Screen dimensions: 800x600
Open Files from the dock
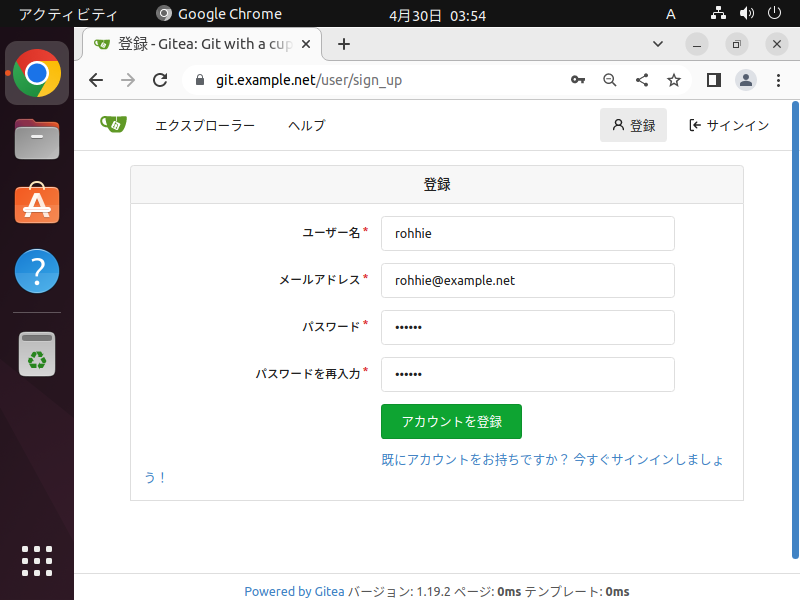coord(37,139)
